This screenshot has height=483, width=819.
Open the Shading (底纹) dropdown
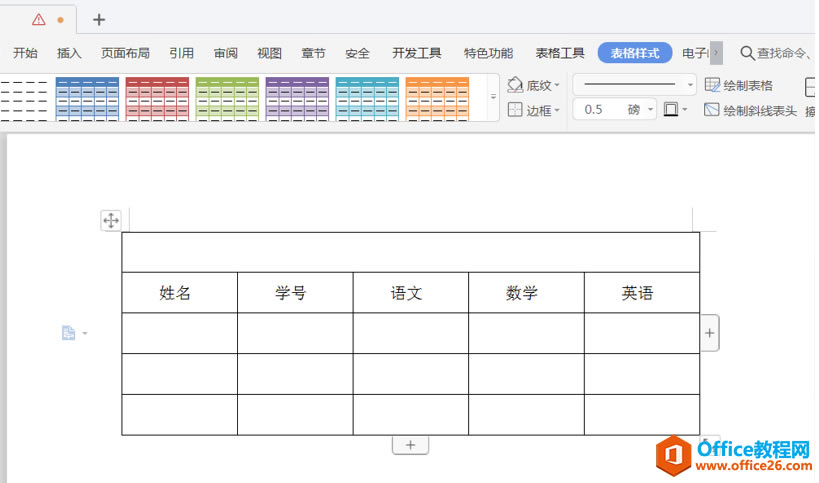[x=534, y=86]
